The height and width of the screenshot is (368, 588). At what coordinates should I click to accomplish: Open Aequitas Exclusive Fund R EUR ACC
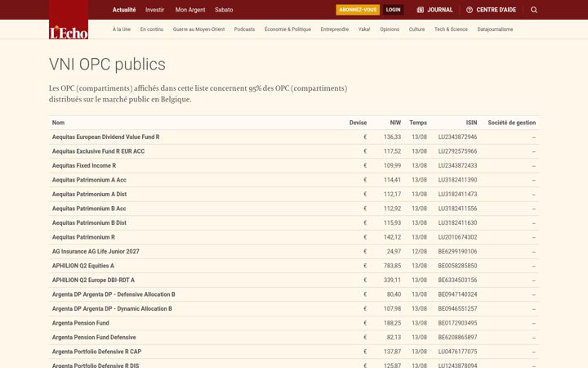[98, 151]
